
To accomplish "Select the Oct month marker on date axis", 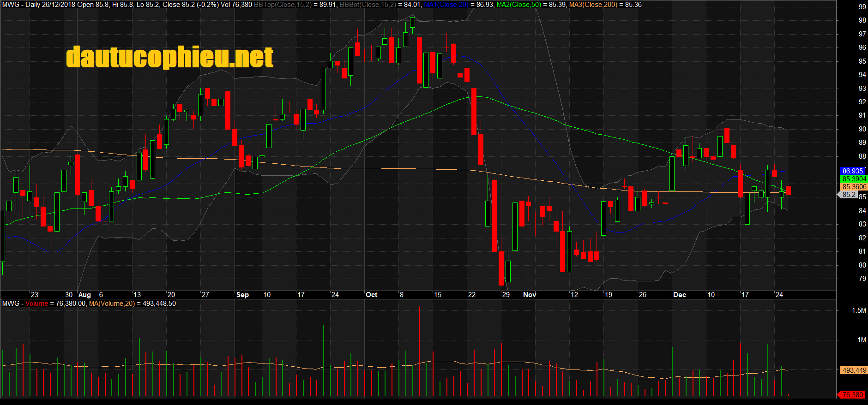I will pos(371,295).
